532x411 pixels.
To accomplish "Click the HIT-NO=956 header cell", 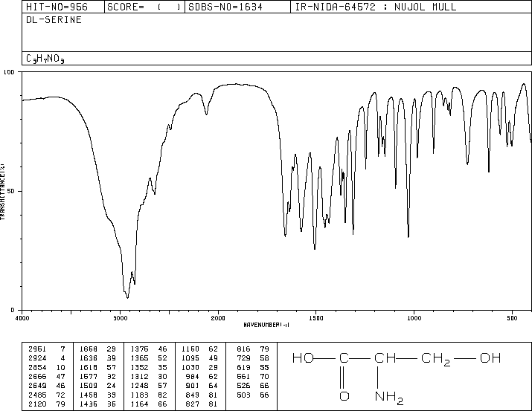I will pyautogui.click(x=63, y=7).
